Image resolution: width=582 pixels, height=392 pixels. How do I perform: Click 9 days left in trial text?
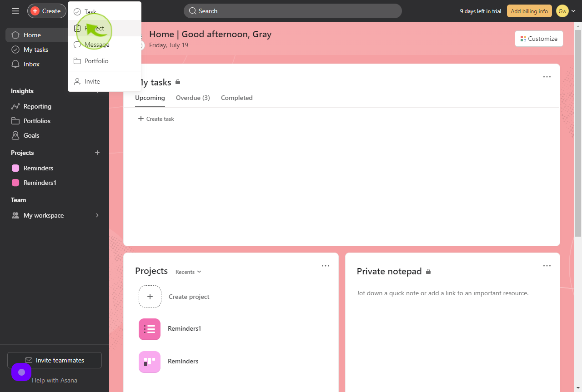(x=481, y=11)
